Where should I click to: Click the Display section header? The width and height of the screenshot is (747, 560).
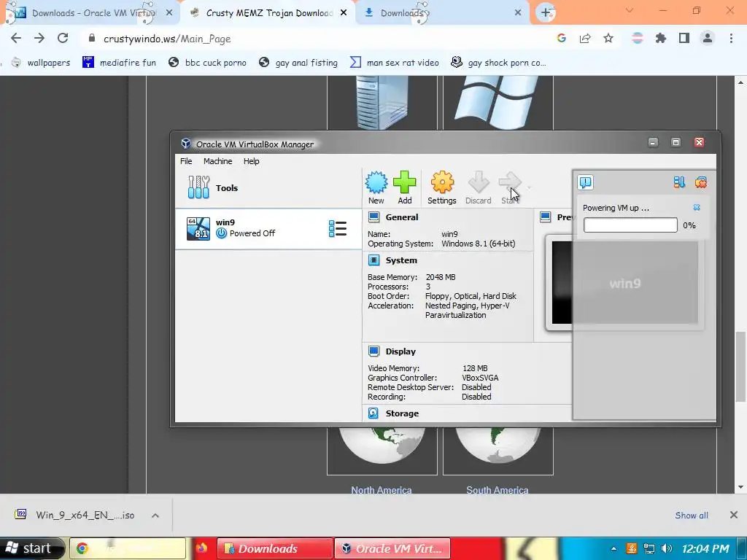(x=400, y=351)
